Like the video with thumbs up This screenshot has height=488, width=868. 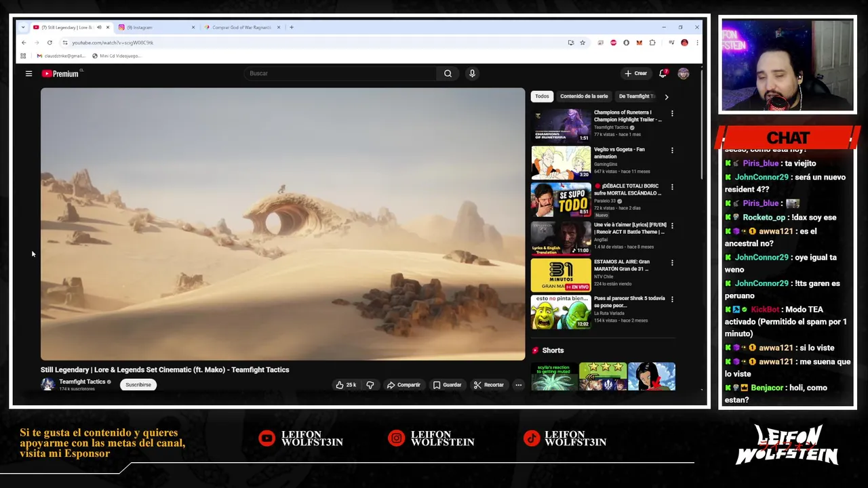346,385
